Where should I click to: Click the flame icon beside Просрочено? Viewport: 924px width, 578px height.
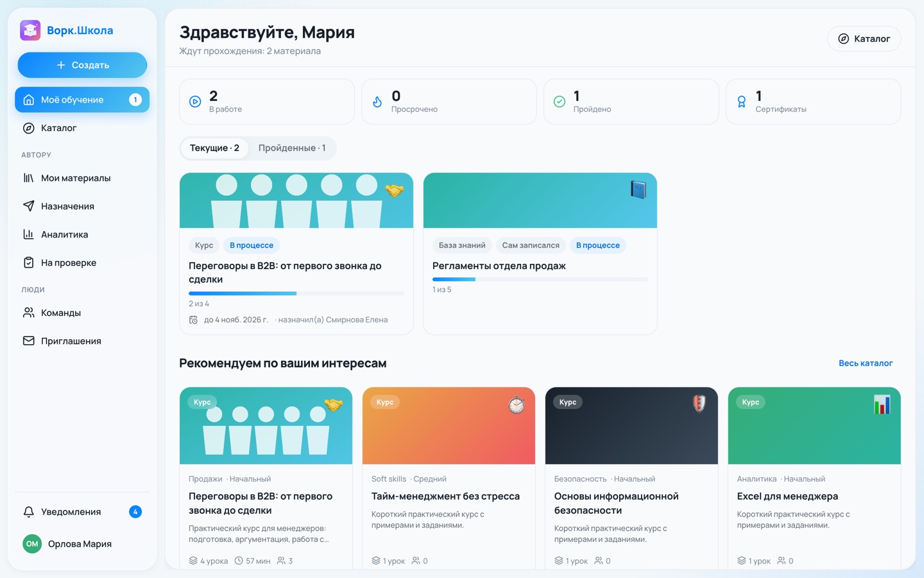coord(377,101)
